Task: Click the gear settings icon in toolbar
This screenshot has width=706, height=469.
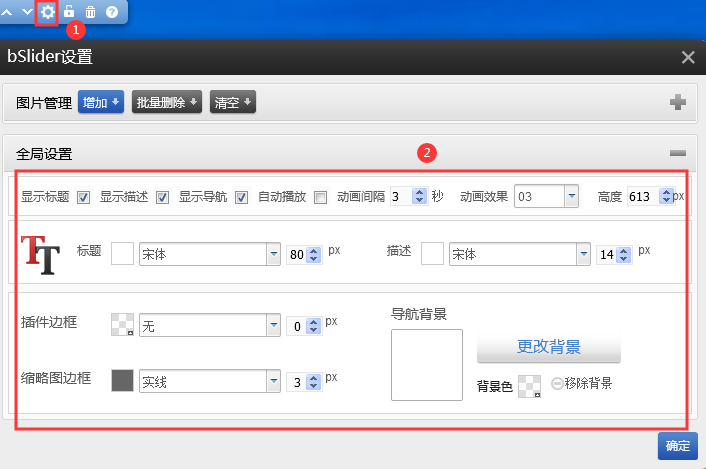Action: [x=47, y=12]
